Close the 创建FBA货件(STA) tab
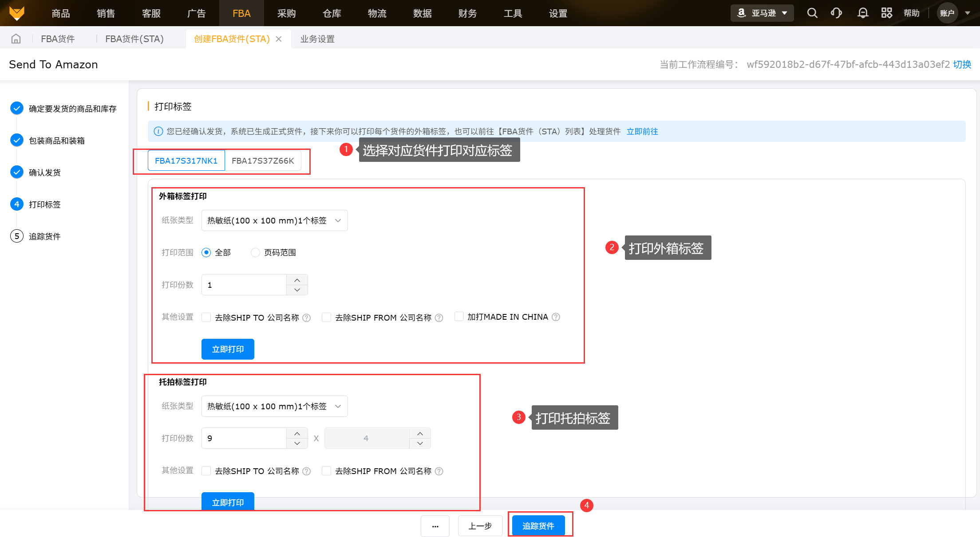Viewport: 980px width, 537px height. point(279,39)
